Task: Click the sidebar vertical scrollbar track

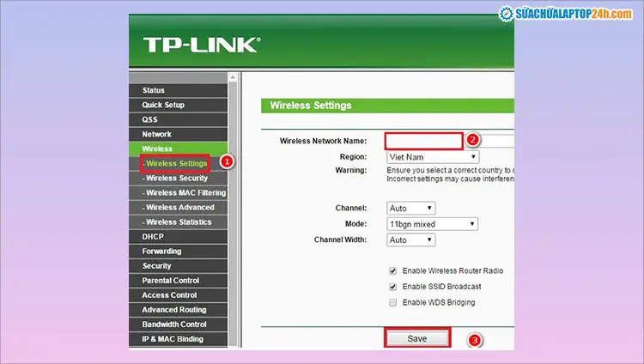Action: pos(233,214)
